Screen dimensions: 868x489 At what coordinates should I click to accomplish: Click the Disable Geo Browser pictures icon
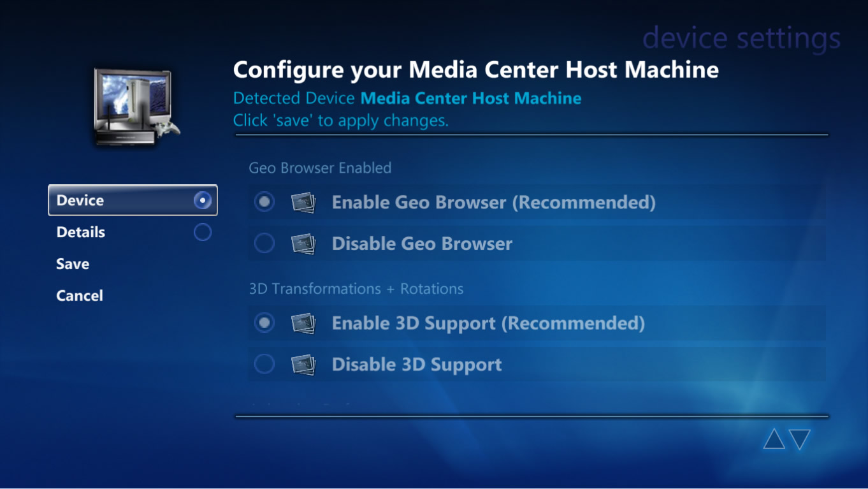click(x=303, y=244)
